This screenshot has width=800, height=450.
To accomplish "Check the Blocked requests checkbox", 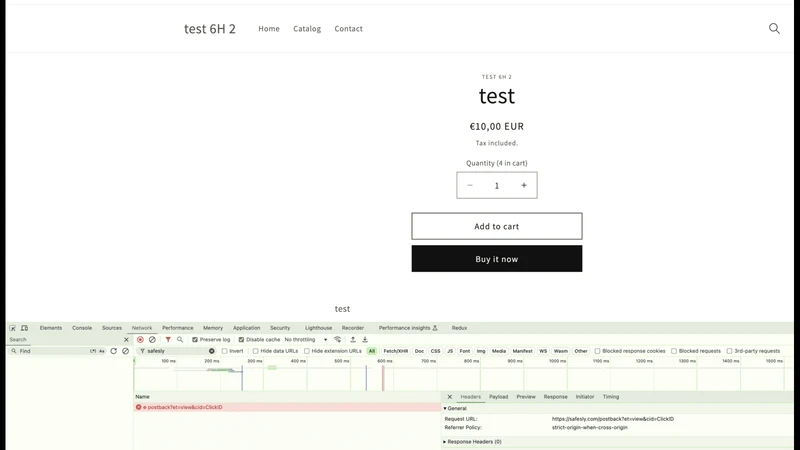I will point(674,351).
